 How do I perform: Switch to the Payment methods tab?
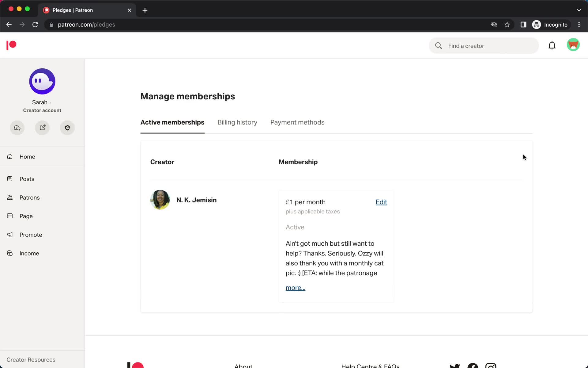coord(297,122)
